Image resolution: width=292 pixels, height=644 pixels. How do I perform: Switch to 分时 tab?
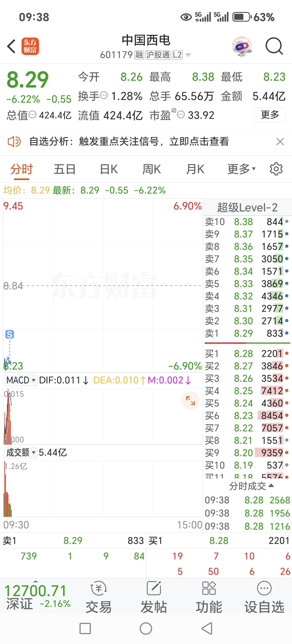click(x=21, y=169)
